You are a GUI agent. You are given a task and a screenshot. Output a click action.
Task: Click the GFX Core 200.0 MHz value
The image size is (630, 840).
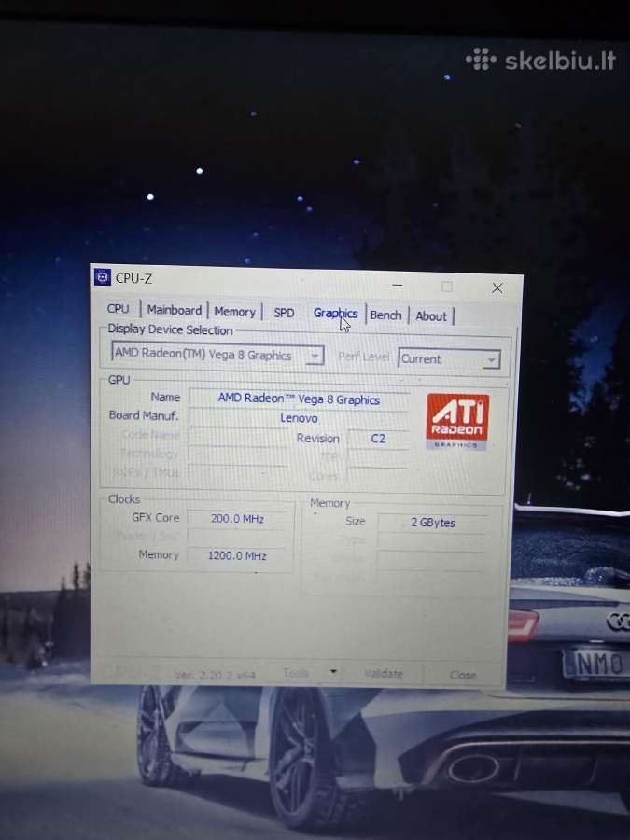[x=237, y=519]
